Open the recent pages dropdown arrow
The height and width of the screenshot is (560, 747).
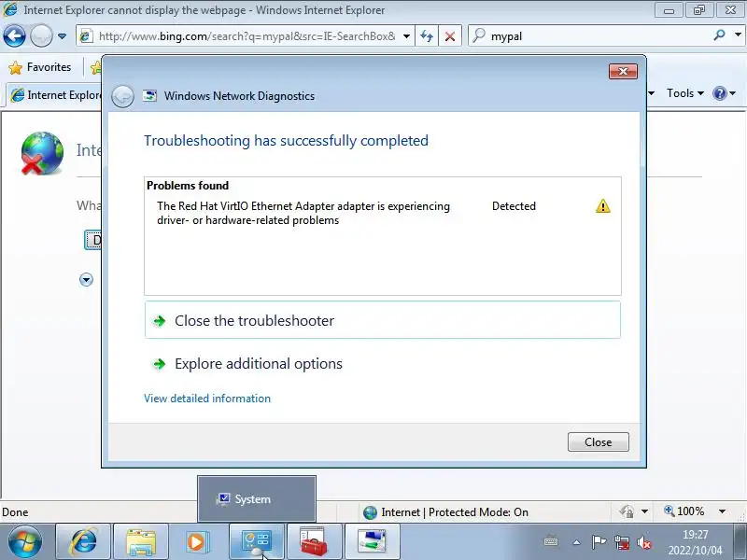62,36
